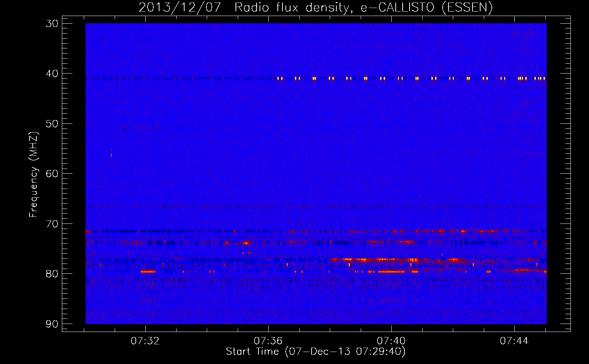Click the short red streak near 51 MHz
Image resolution: width=589 pixels, height=364 pixels.
pyautogui.click(x=142, y=128)
